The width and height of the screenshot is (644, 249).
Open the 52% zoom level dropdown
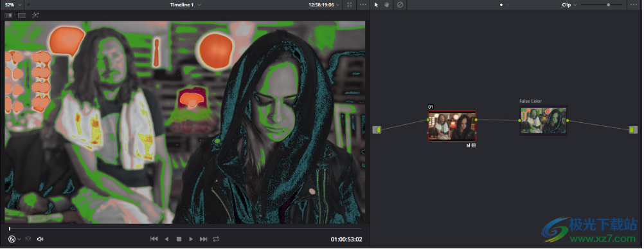tap(13, 5)
